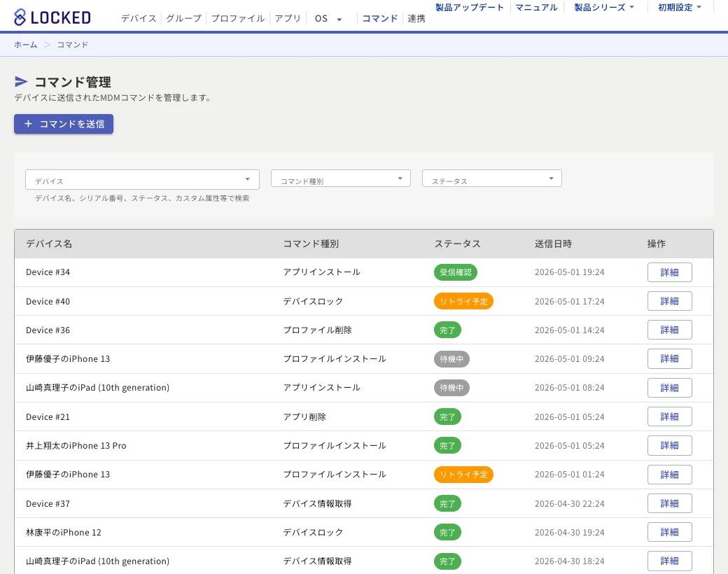Open the 連携 nav tab
Image resolution: width=728 pixels, height=574 pixels.
point(416,19)
